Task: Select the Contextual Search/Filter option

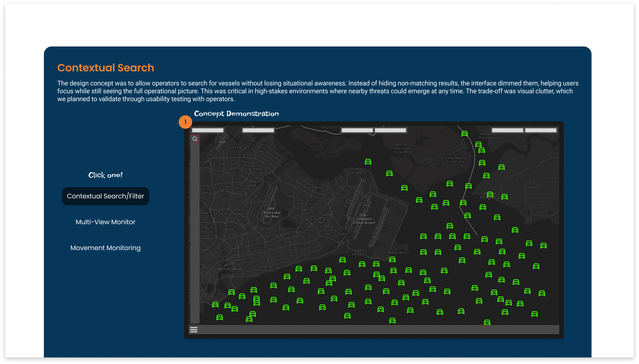Action: pyautogui.click(x=105, y=196)
